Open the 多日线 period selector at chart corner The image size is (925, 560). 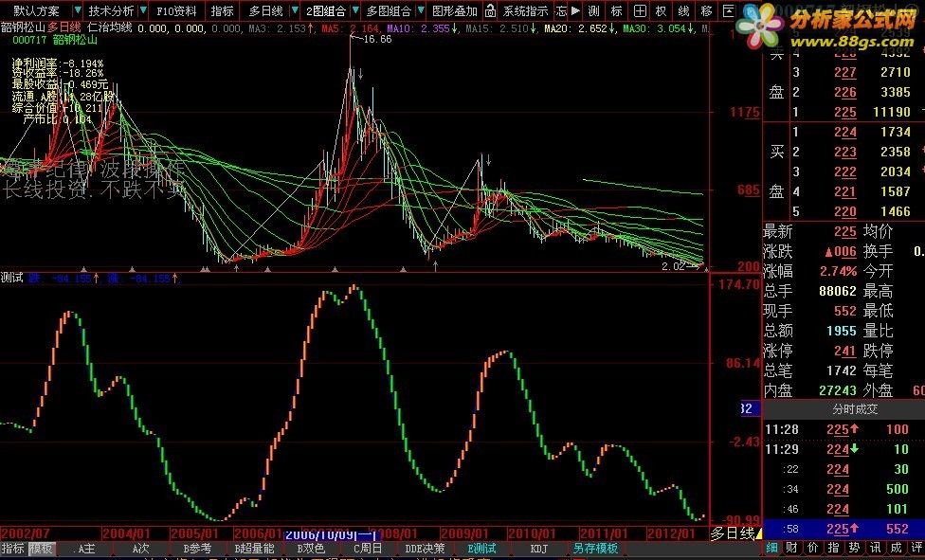click(x=735, y=534)
